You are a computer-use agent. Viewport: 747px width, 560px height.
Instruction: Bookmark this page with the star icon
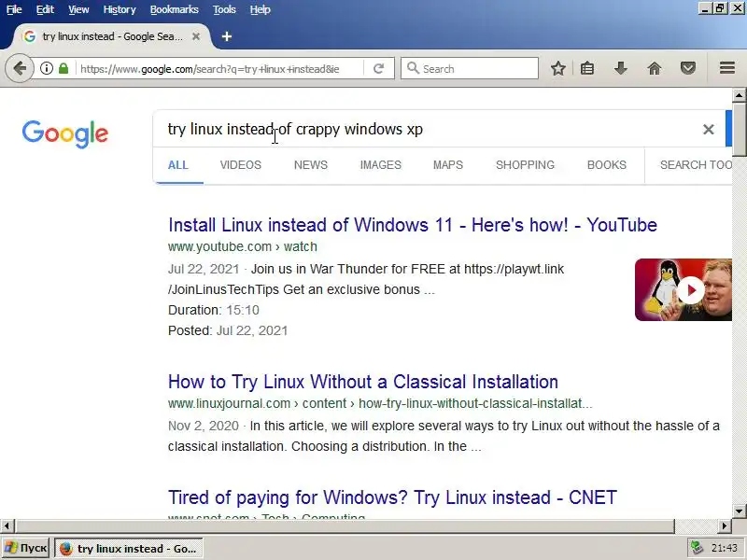click(x=557, y=68)
